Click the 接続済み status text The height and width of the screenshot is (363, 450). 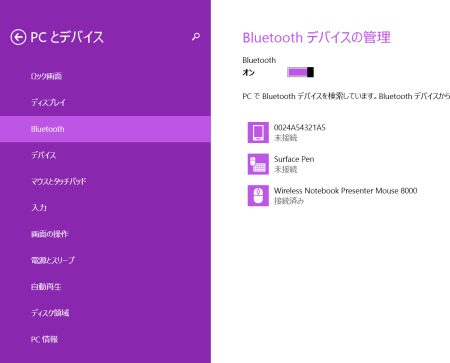point(289,201)
